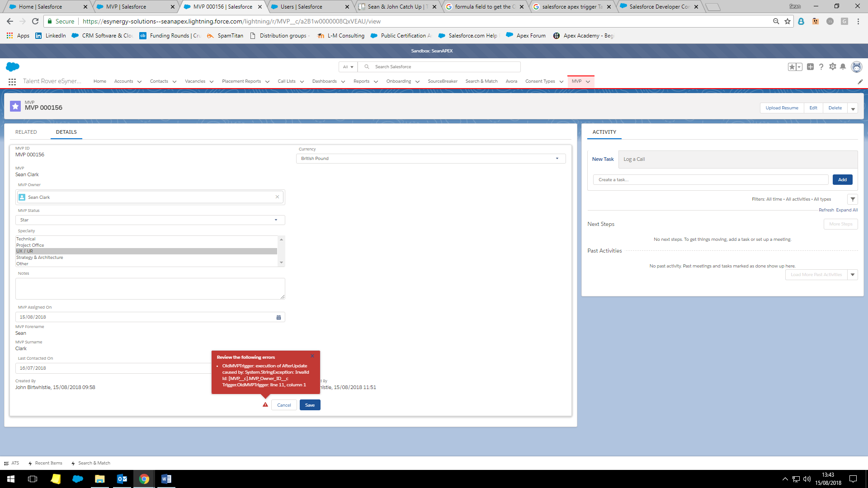This screenshot has height=488, width=868.
Task: Select the Log a Call tab
Action: point(634,160)
